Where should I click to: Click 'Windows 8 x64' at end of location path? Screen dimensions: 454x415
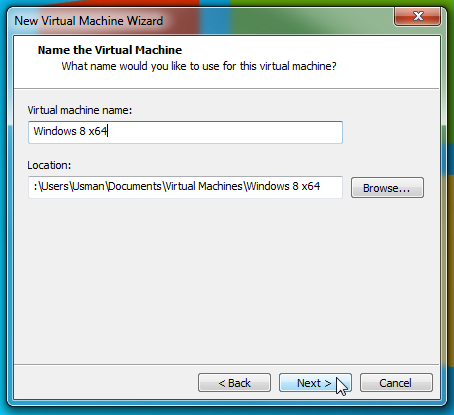[x=283, y=186]
